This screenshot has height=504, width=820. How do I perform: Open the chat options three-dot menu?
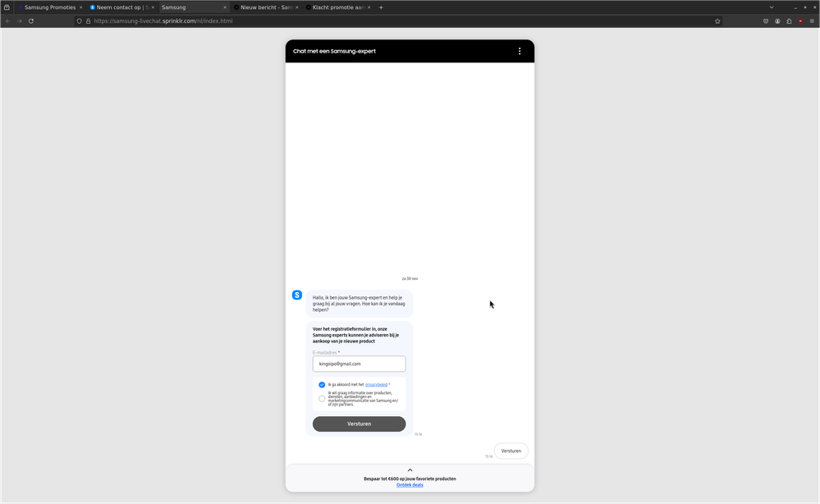(520, 51)
